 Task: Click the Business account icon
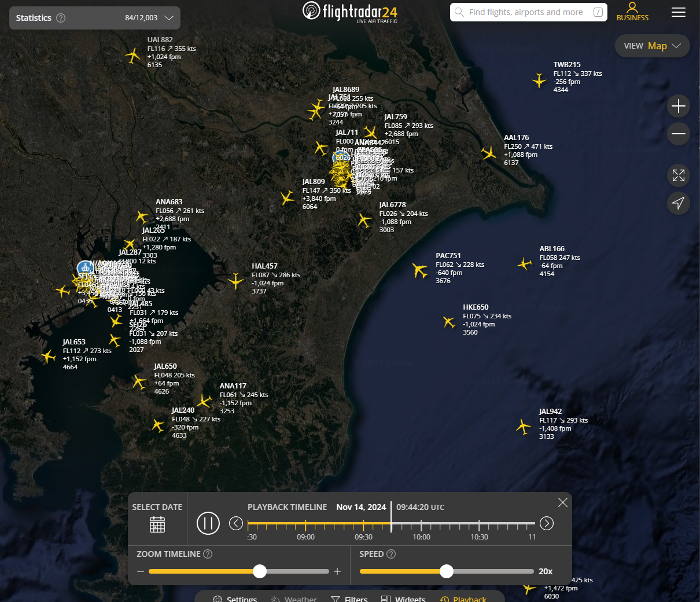[x=632, y=12]
